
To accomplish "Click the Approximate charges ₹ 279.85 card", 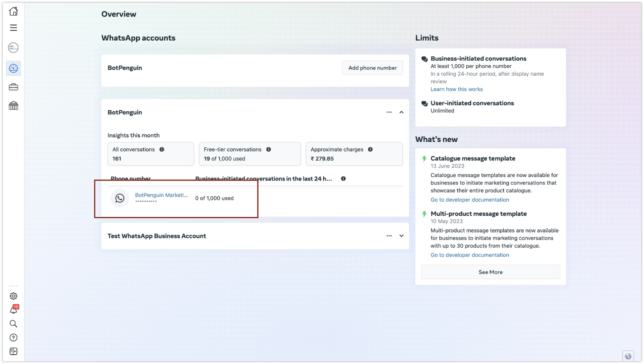I will click(x=354, y=154).
